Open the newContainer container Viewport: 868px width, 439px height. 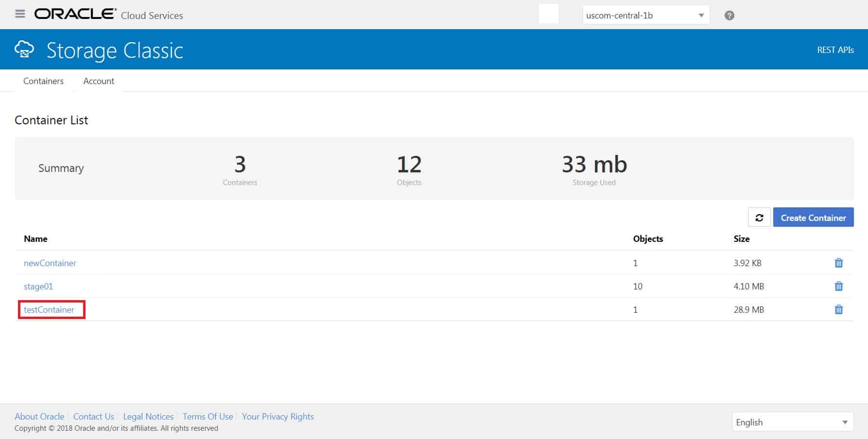(x=50, y=263)
